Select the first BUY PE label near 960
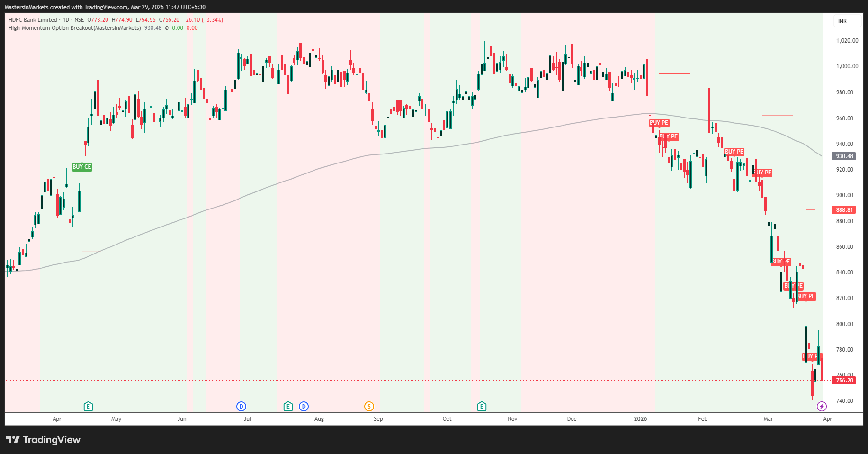Viewport: 868px width, 454px height. coord(659,123)
